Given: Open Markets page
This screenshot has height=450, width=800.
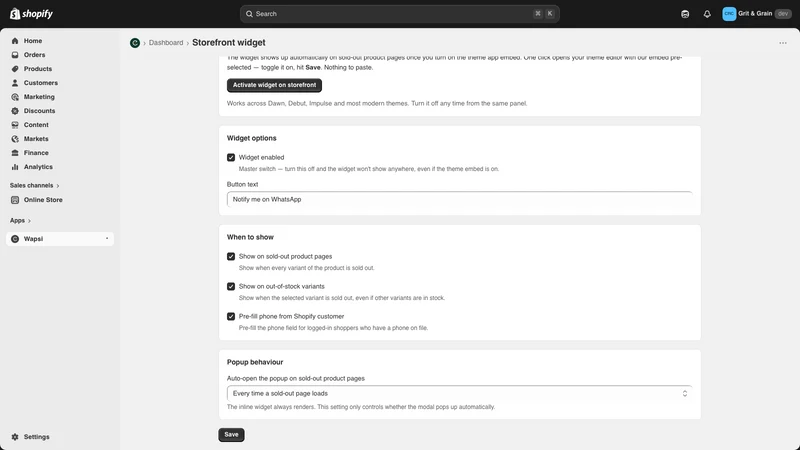Looking at the screenshot, I should [x=36, y=139].
